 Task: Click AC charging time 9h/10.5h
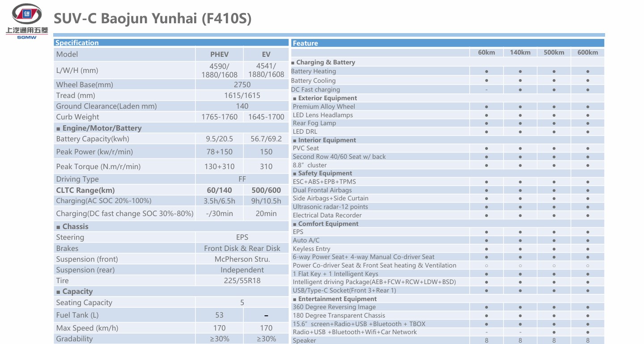[x=266, y=201]
